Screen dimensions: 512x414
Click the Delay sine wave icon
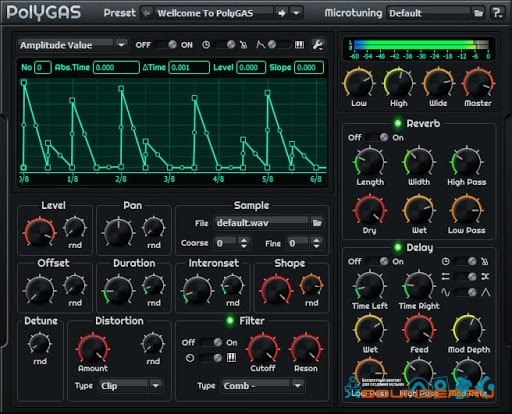point(446,292)
